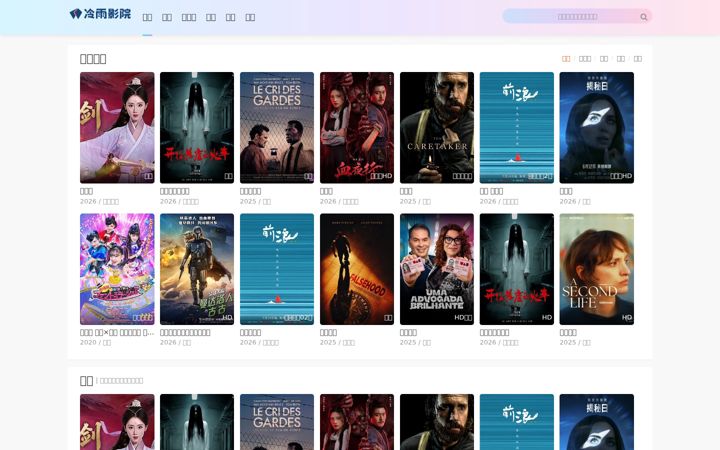Click title link below A Second Life poster
The width and height of the screenshot is (720, 450).
click(568, 332)
